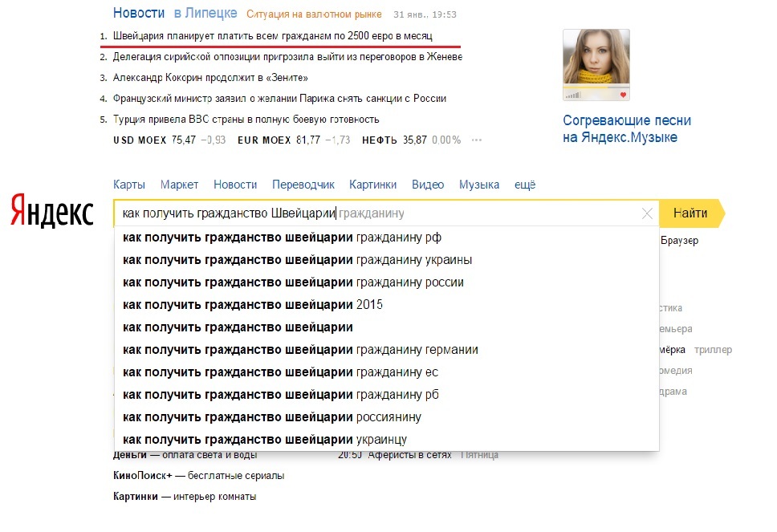777x532 pixels.
Task: Open the Карты service tab
Action: point(129,185)
